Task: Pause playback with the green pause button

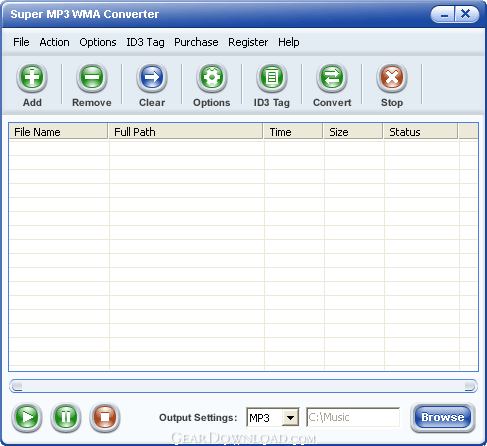Action: tap(66, 417)
